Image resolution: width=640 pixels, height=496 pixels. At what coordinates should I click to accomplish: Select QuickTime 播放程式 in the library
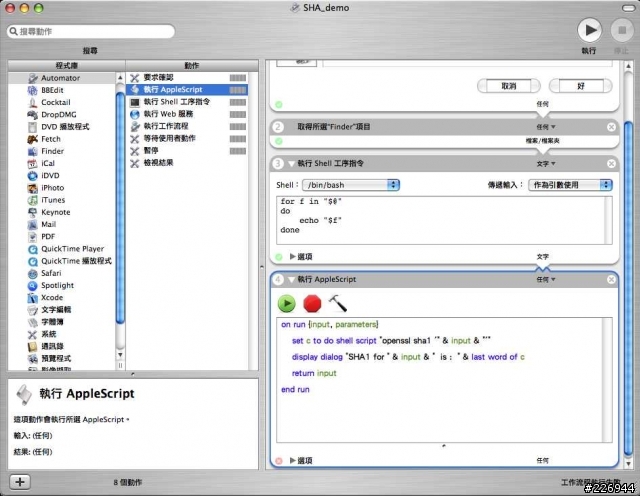62,261
